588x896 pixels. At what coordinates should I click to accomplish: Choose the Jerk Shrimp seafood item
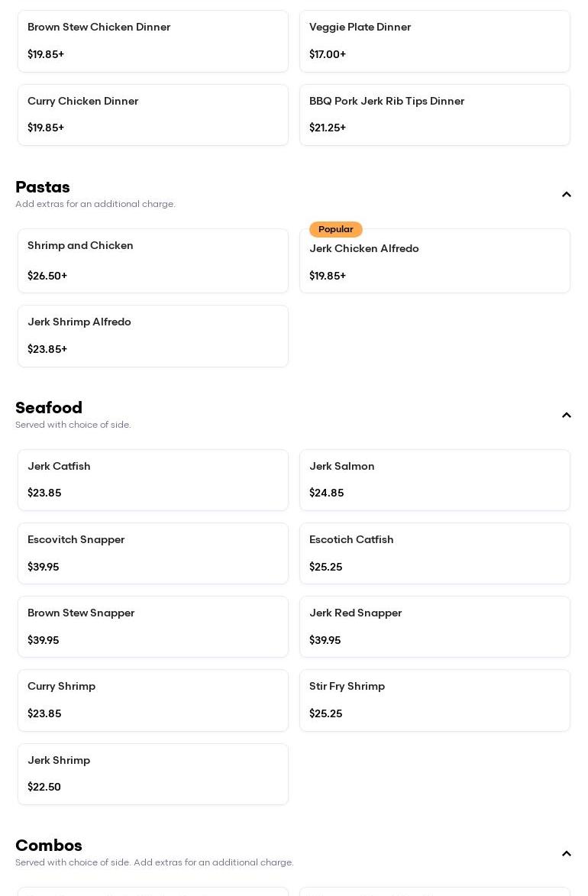point(153,774)
